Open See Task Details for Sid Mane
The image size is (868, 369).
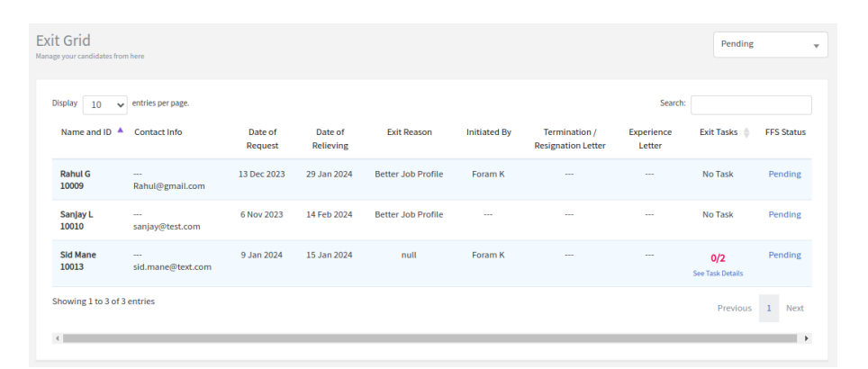[x=718, y=274]
